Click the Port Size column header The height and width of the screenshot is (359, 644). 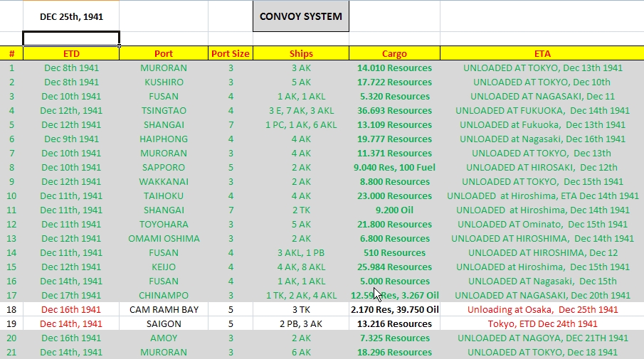(231, 53)
